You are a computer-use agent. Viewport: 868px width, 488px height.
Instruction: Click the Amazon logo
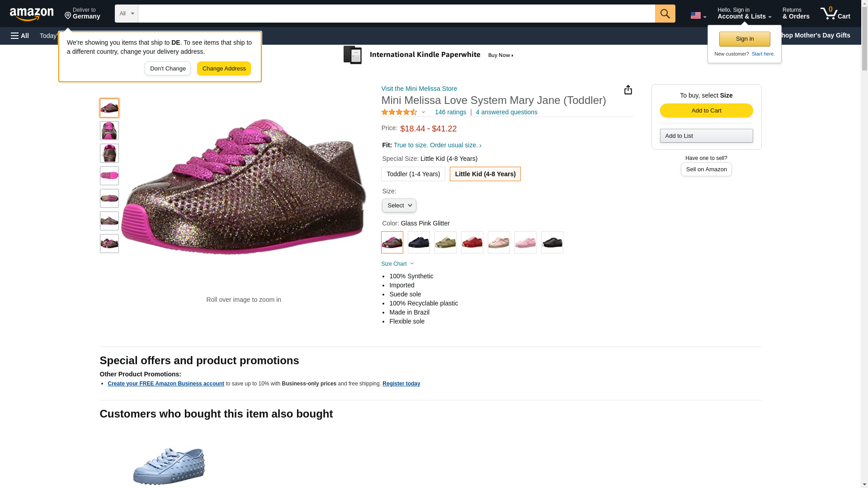point(32,14)
